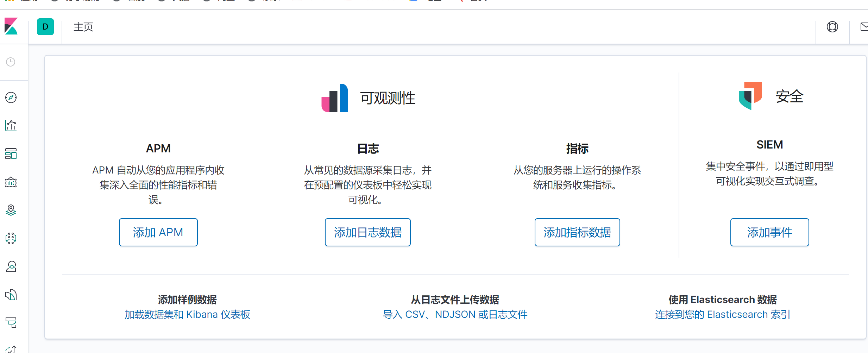Open the Canvas app icon
Viewport: 868px width, 353px height.
click(11, 182)
